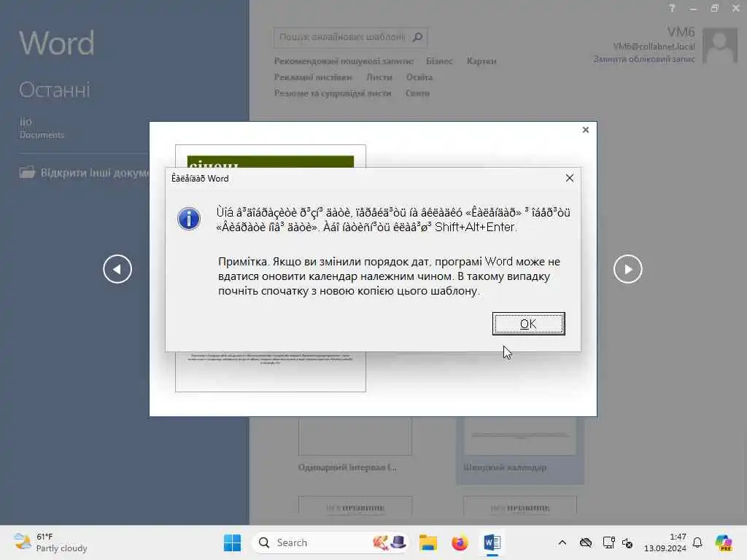Open the clock showing 1:47

point(665,542)
